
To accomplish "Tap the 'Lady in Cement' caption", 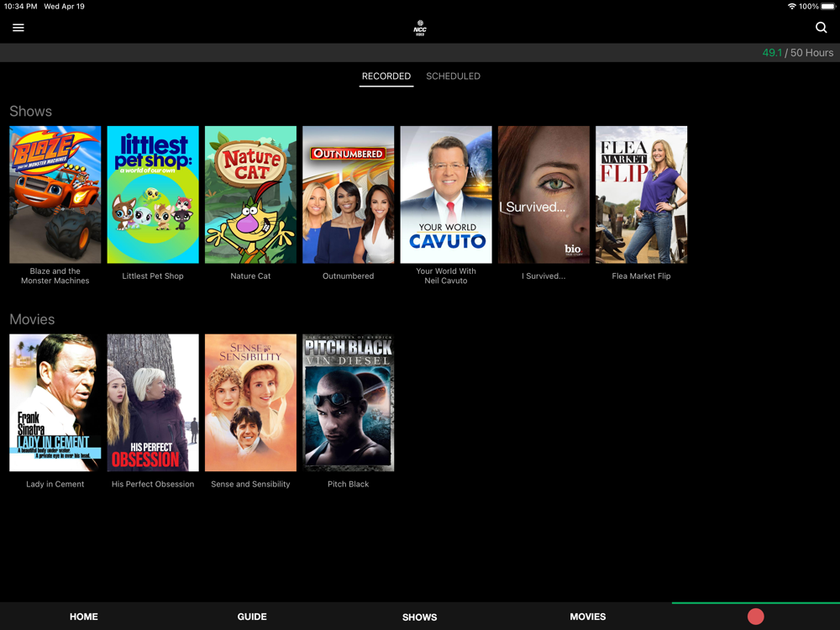I will [55, 484].
